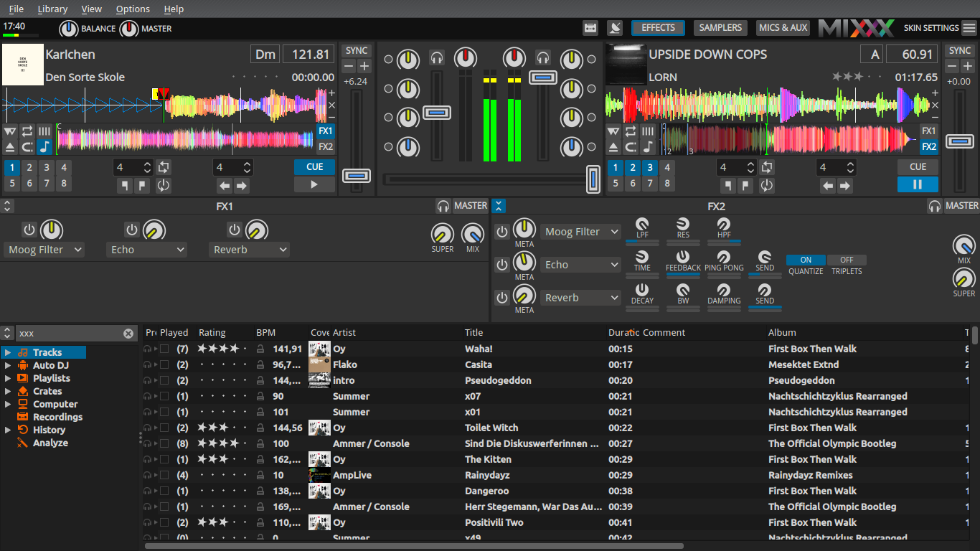Click the reloop icon on Karlchen deck
The width and height of the screenshot is (980, 551).
click(164, 186)
